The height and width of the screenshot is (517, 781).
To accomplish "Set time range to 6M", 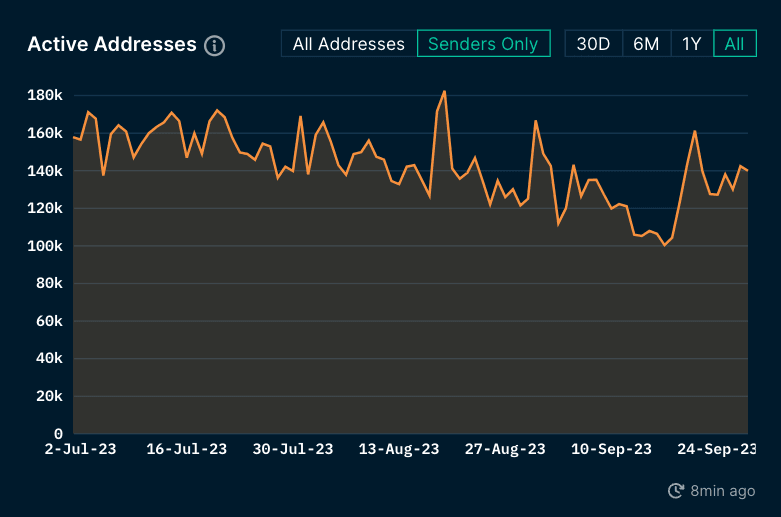I will 646,44.
